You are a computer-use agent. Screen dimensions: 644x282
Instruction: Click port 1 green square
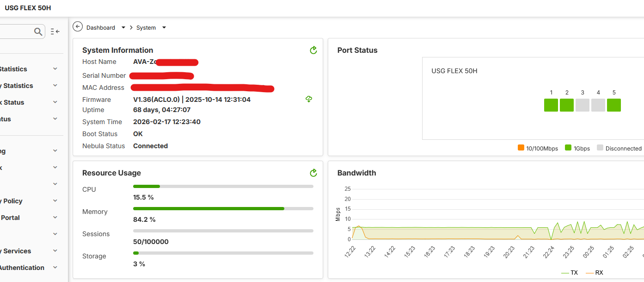pos(551,105)
